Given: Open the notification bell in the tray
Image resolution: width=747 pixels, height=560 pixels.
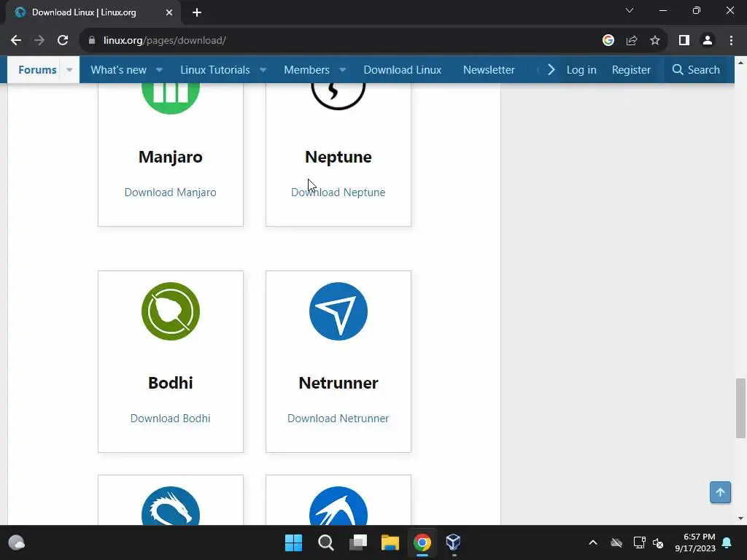Looking at the screenshot, I should pos(727,542).
